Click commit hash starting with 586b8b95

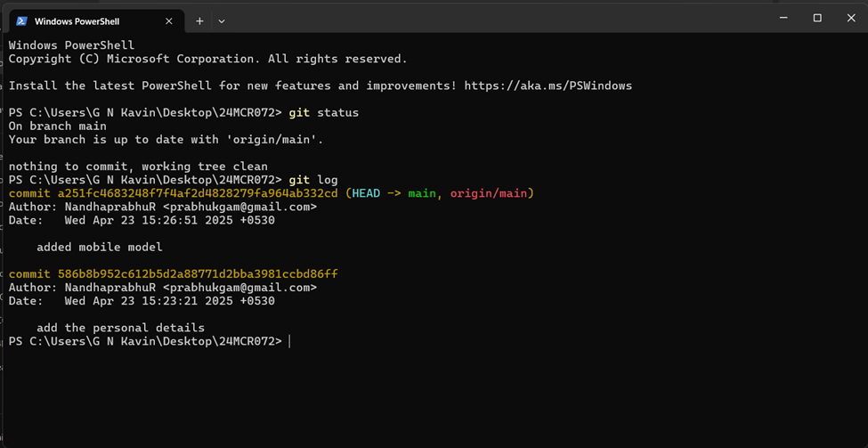tap(198, 274)
